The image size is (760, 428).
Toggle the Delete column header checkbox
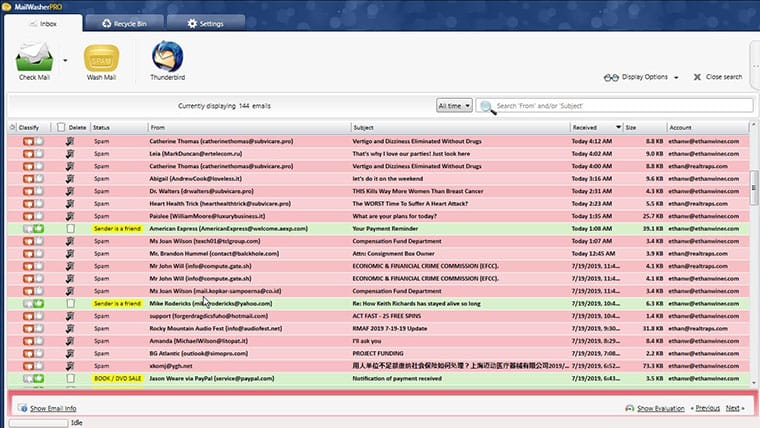pyautogui.click(x=61, y=127)
